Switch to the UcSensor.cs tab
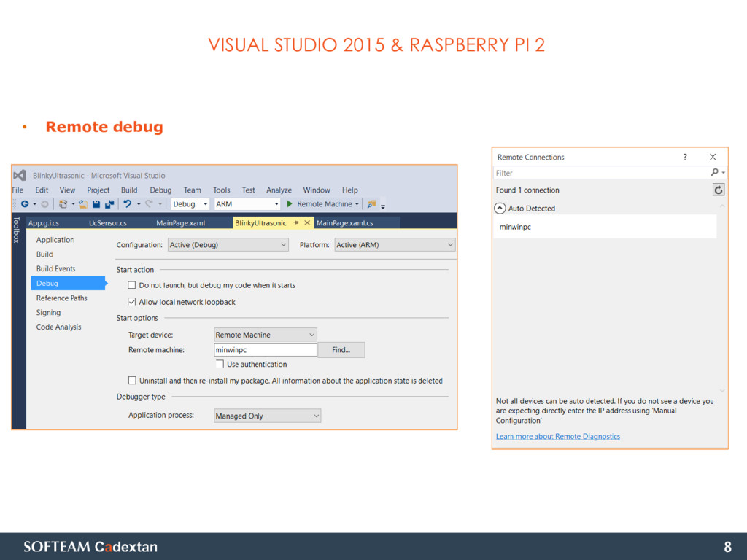This screenshot has height=560, width=747. click(x=108, y=222)
